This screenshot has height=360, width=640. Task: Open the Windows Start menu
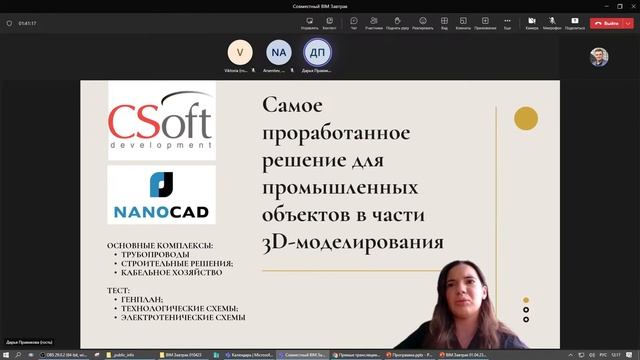6,355
